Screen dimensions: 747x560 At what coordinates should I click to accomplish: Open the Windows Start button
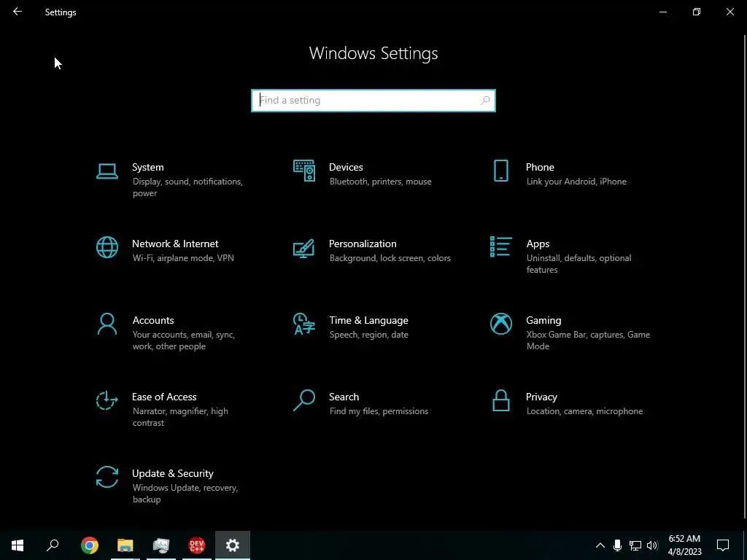click(x=18, y=545)
